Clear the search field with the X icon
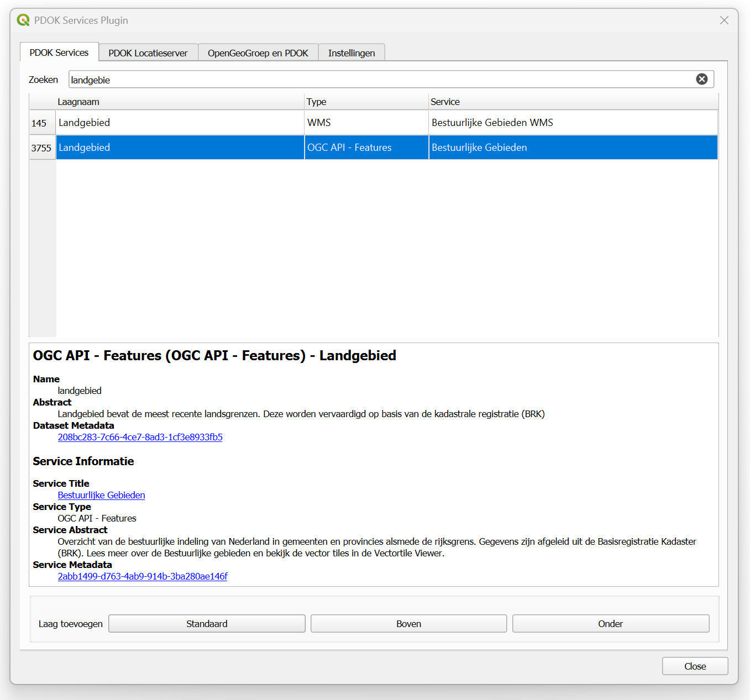750x700 pixels. [x=701, y=79]
